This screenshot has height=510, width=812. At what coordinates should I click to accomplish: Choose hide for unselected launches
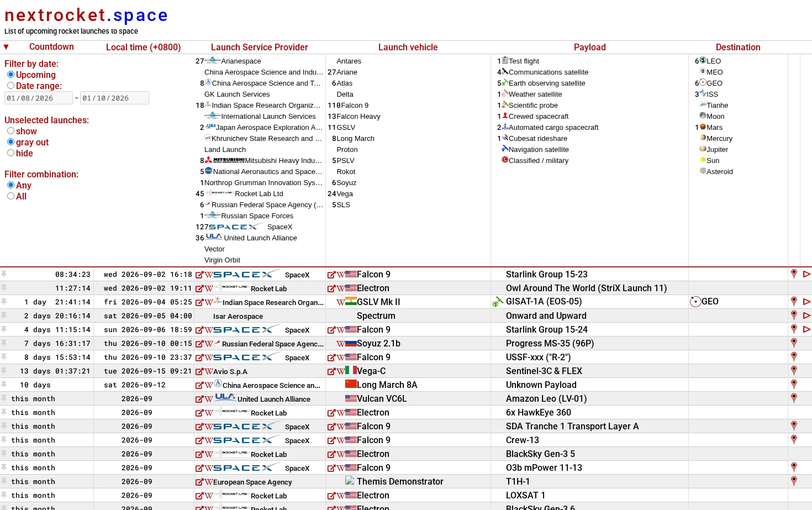pyautogui.click(x=10, y=153)
